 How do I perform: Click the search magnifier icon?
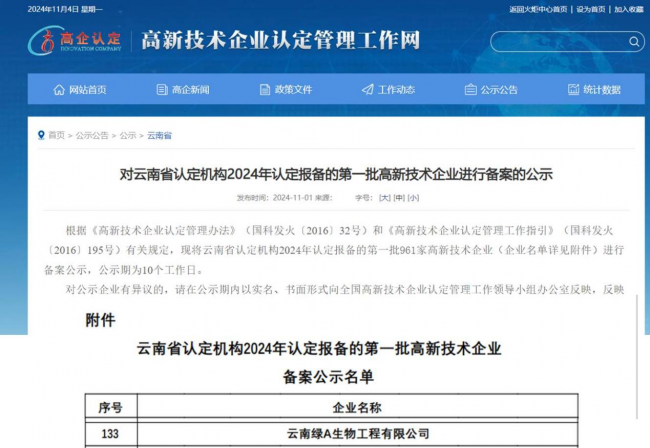tap(634, 41)
